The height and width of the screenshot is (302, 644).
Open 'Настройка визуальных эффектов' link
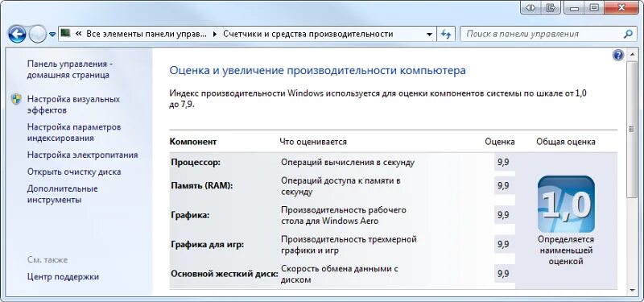coord(73,105)
